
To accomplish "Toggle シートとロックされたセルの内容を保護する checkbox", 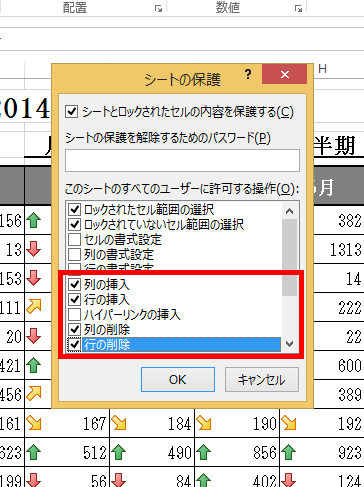I will [72, 112].
